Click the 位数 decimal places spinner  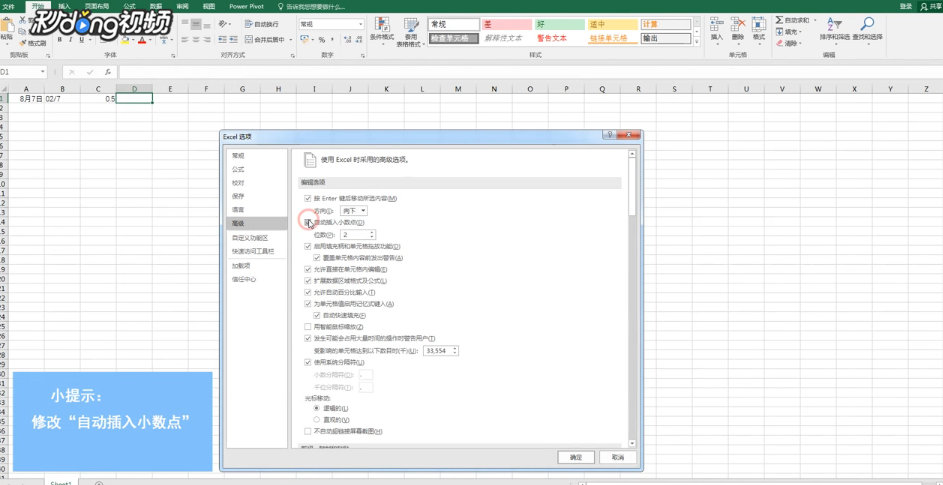[372, 234]
